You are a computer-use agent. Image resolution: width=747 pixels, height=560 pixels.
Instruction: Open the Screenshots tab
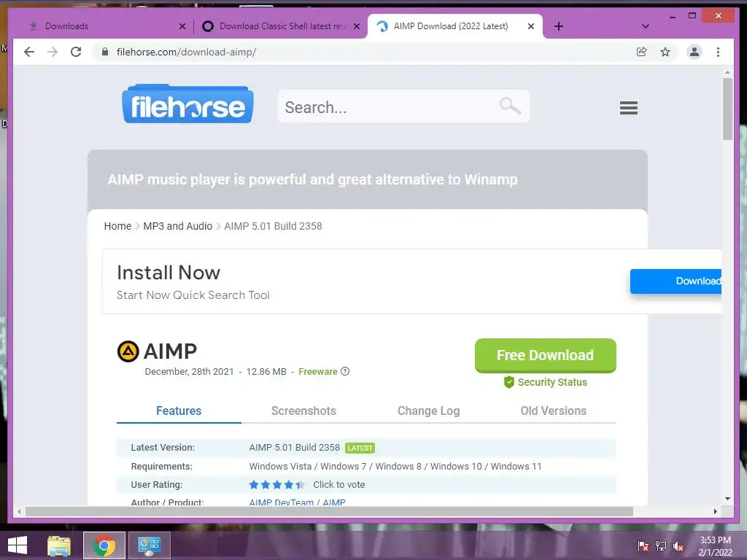303,411
